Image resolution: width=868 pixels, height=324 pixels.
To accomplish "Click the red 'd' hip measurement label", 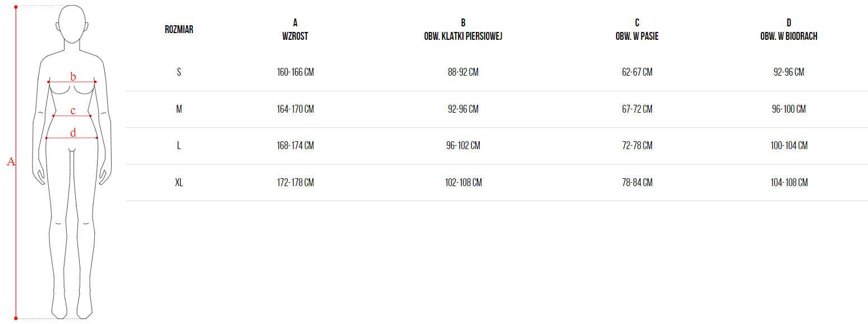I will click(x=73, y=133).
